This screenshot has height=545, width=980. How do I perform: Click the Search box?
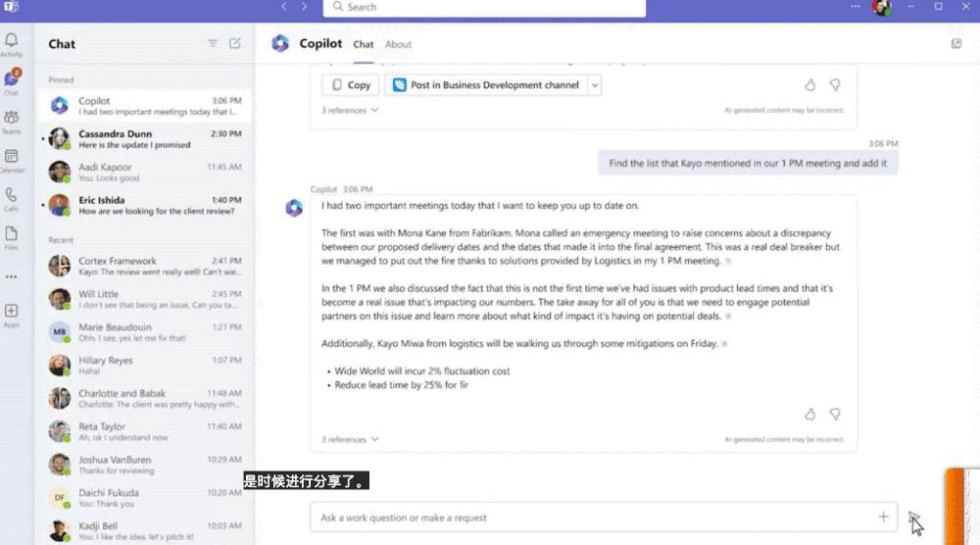(x=484, y=8)
